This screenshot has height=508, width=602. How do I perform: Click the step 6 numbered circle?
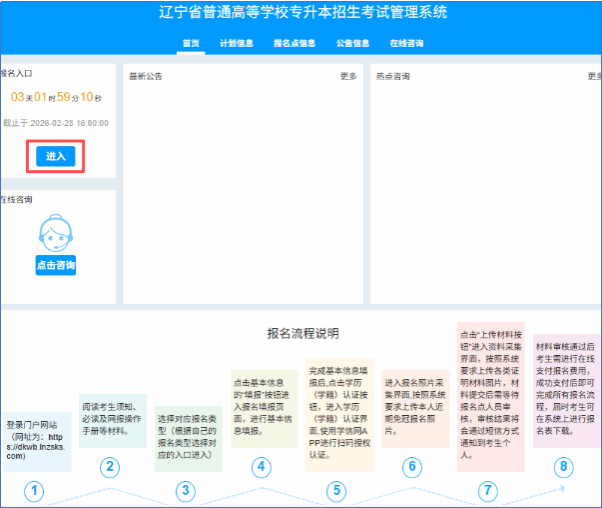(x=412, y=466)
